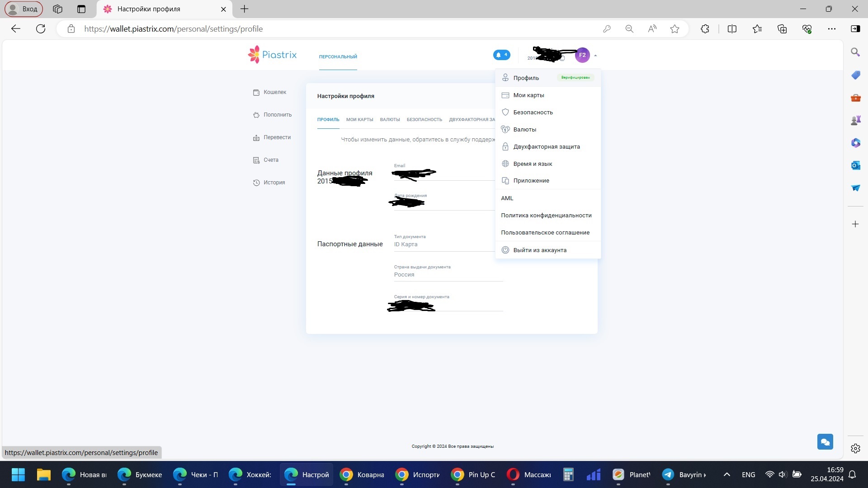Image resolution: width=868 pixels, height=488 pixels.
Task: Open the notifications bell badge
Action: coord(501,55)
